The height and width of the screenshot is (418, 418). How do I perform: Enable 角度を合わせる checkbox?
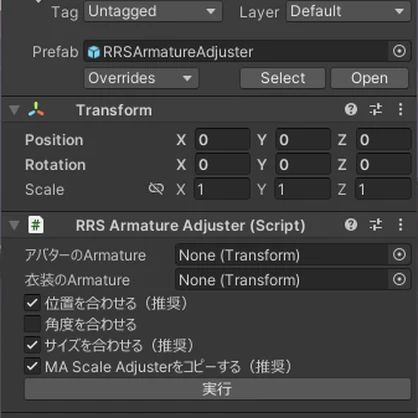32,324
